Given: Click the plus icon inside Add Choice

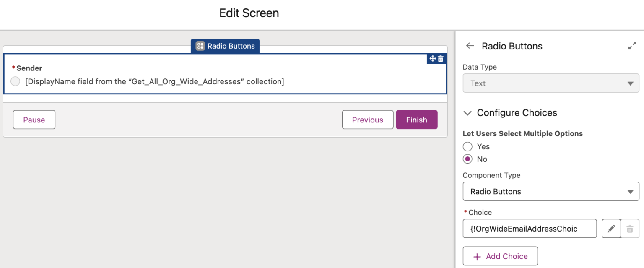Looking at the screenshot, I should click(x=478, y=256).
